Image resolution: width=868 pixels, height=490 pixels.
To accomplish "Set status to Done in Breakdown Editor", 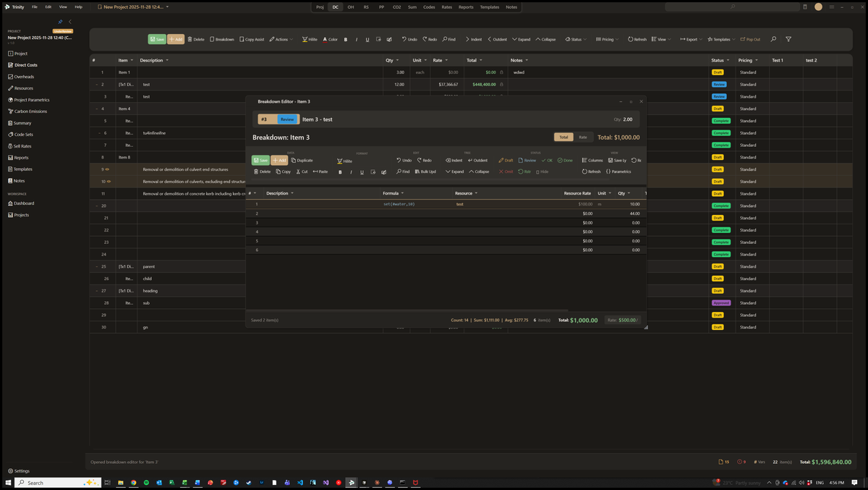I will click(x=565, y=160).
